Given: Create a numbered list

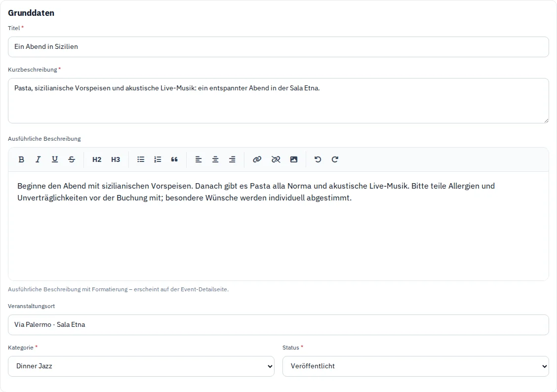Looking at the screenshot, I should [158, 159].
